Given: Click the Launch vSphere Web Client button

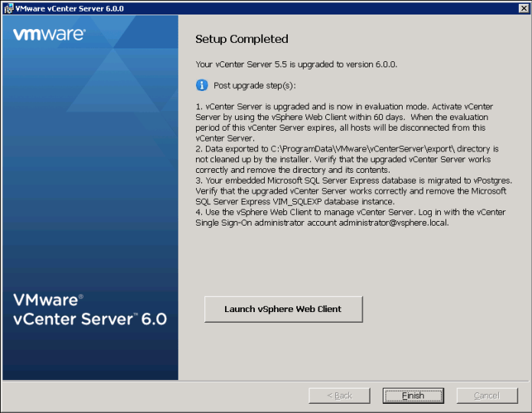Looking at the screenshot, I should click(x=282, y=309).
